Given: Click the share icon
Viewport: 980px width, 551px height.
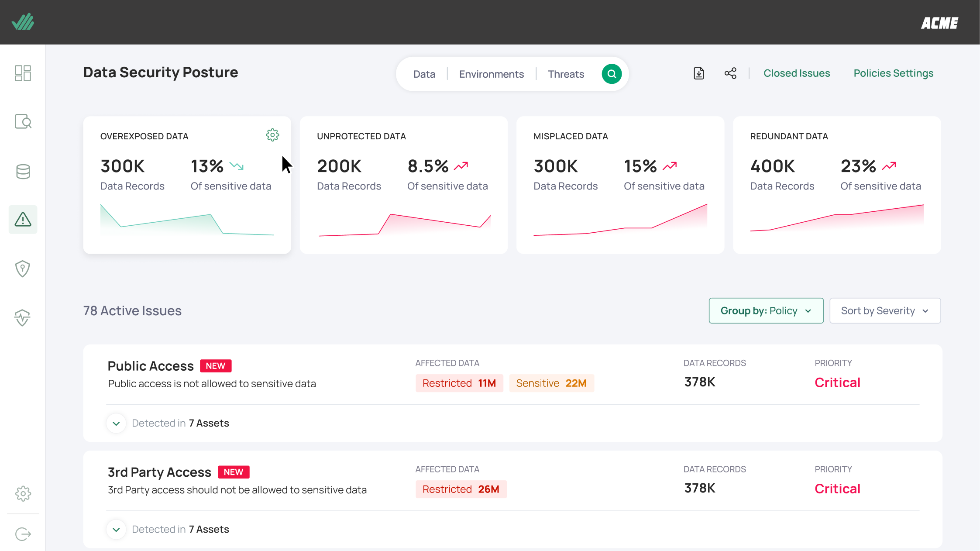Looking at the screenshot, I should 730,73.
